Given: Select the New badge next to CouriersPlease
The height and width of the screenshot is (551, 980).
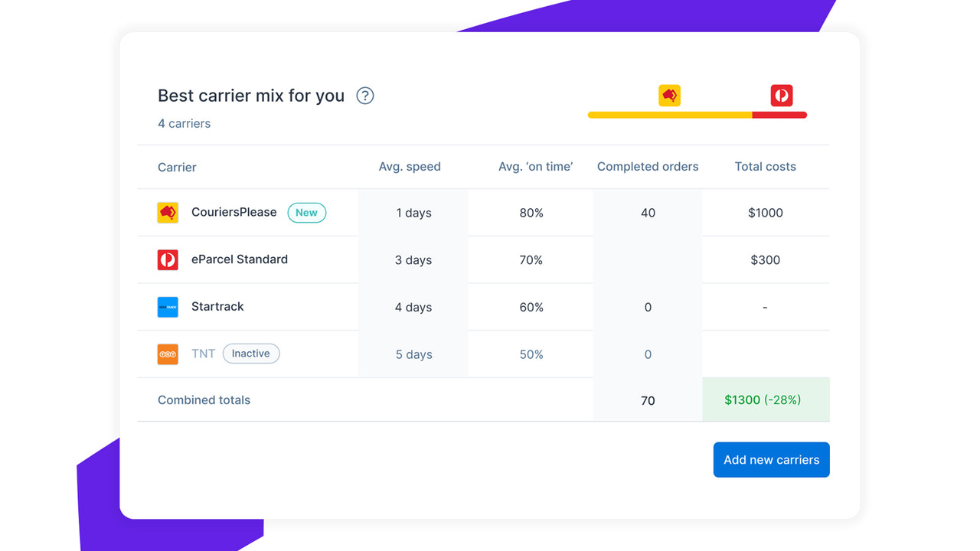Looking at the screenshot, I should click(306, 213).
